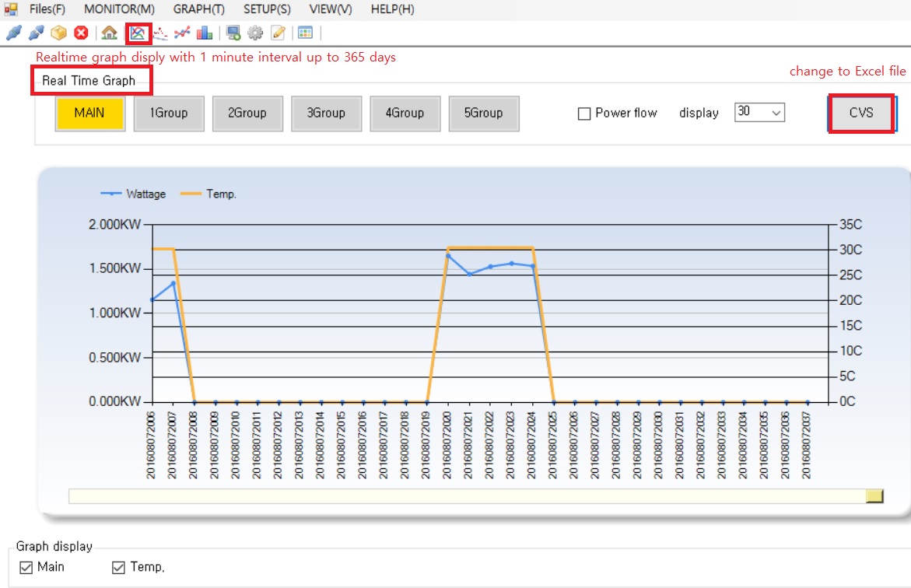Switch to 4Group

click(405, 114)
